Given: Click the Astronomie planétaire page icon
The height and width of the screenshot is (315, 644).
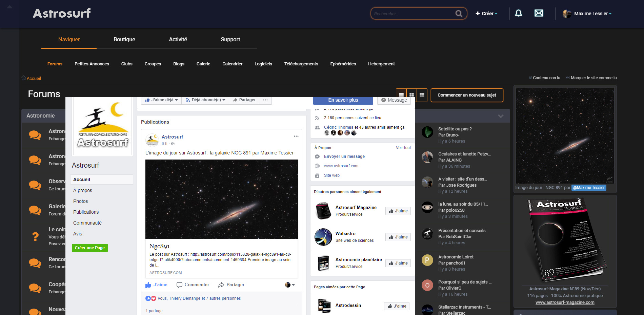Looking at the screenshot, I should 323,263.
